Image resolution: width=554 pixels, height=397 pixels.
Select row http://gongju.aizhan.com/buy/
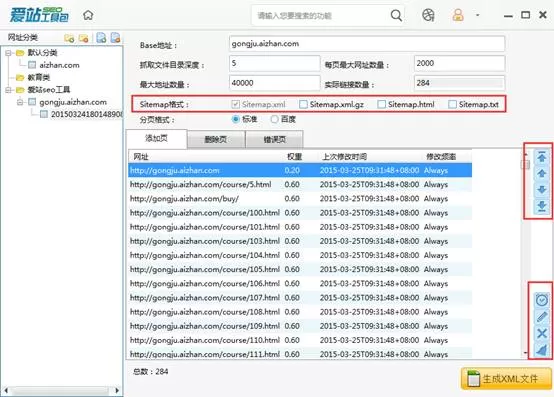300,199
